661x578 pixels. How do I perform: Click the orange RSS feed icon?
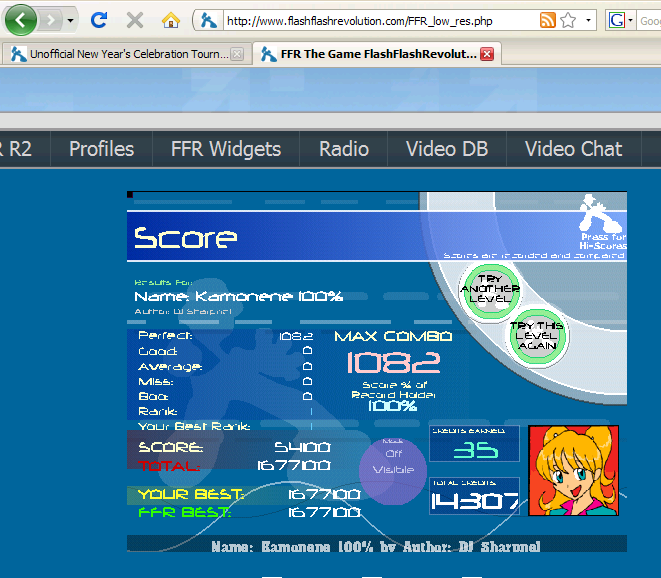547,20
